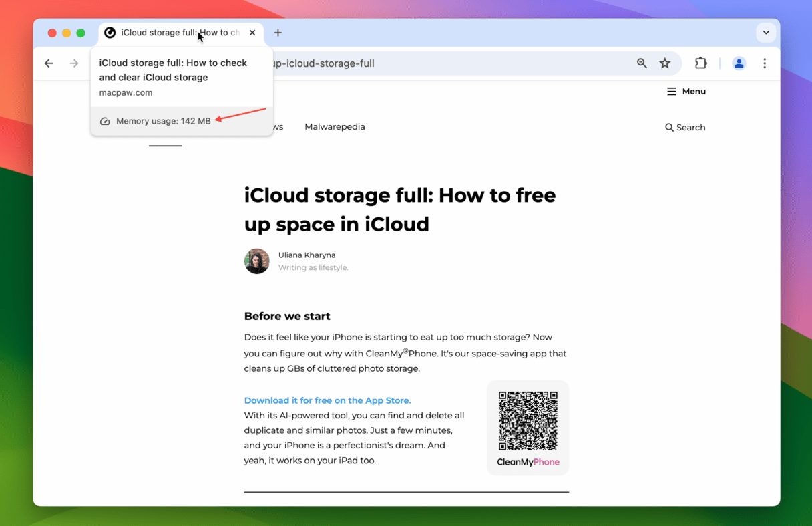This screenshot has width=812, height=526.
Task: Click the CleanMyPhone QR code
Action: [x=528, y=421]
